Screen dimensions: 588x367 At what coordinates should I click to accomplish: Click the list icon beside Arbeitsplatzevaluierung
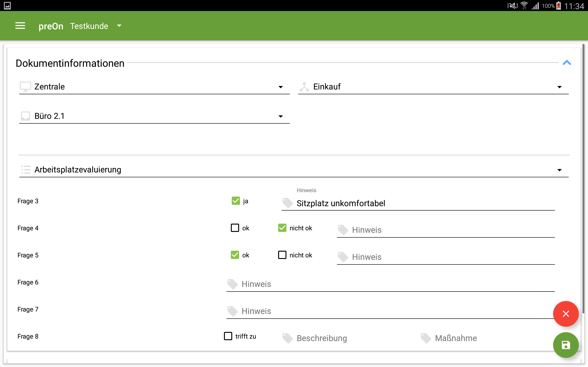pos(25,170)
